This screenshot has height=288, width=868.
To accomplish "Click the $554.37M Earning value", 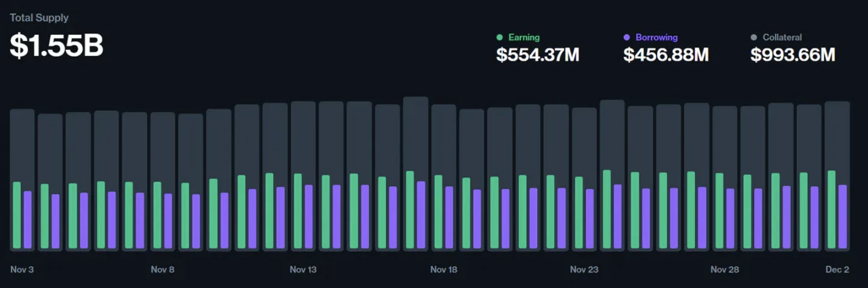I will tap(537, 55).
